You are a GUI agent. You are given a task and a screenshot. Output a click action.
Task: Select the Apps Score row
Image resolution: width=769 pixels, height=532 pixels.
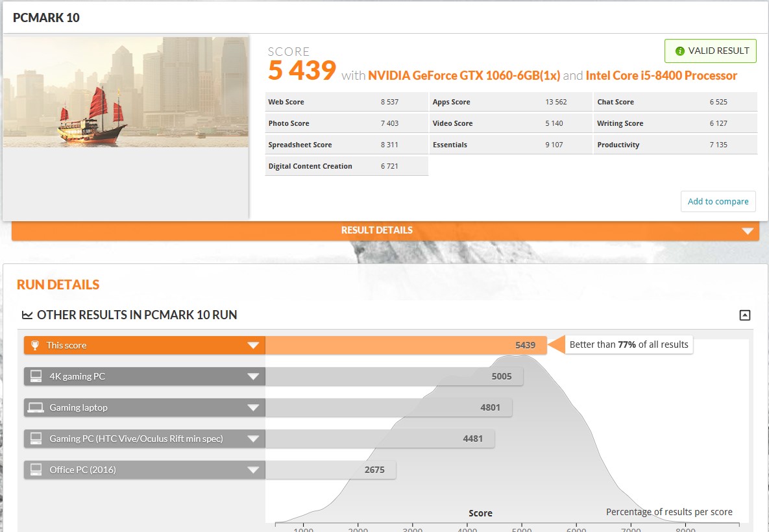pyautogui.click(x=511, y=102)
